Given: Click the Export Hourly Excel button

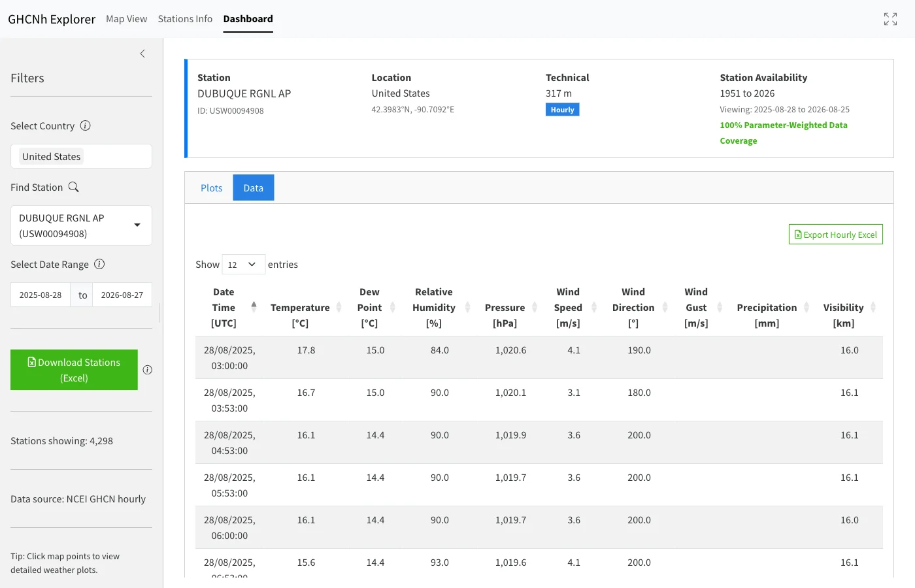Looking at the screenshot, I should [836, 235].
